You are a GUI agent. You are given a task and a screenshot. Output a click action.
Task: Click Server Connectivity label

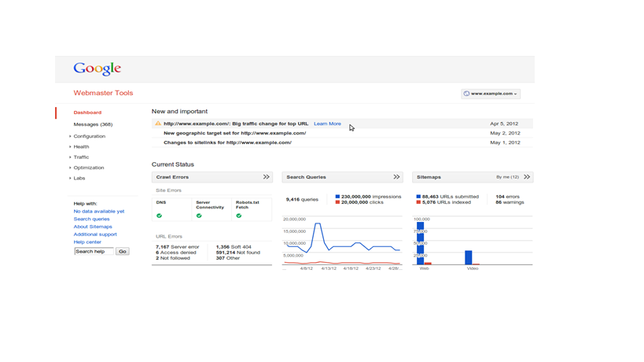tap(210, 205)
